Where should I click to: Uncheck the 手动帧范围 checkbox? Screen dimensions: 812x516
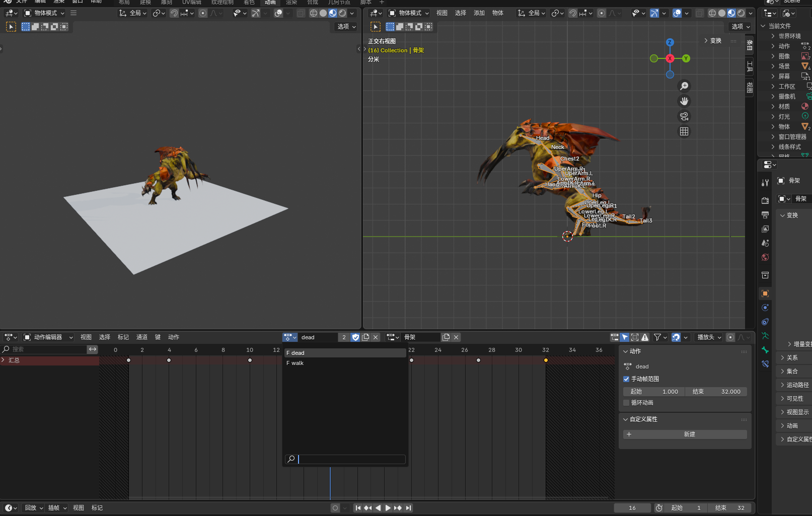(x=626, y=379)
